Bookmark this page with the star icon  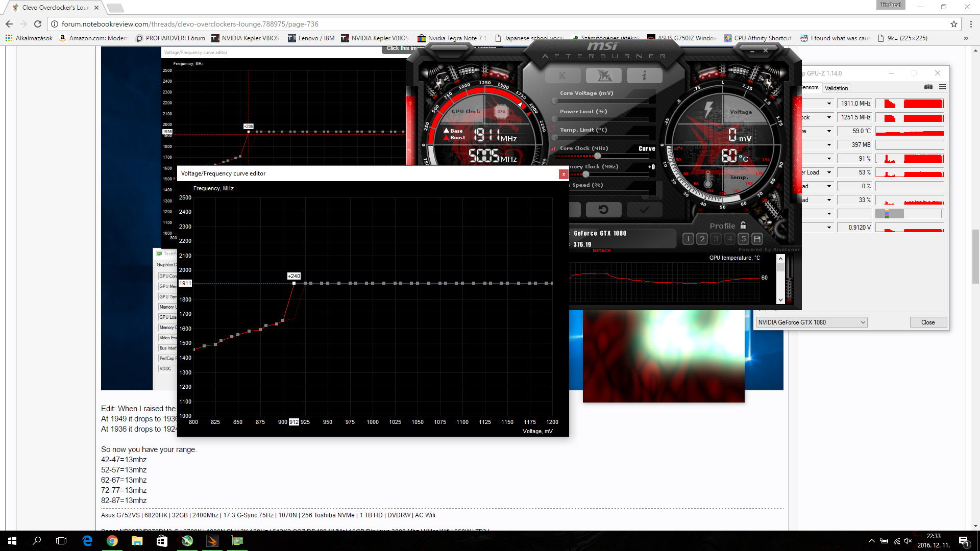click(x=953, y=24)
